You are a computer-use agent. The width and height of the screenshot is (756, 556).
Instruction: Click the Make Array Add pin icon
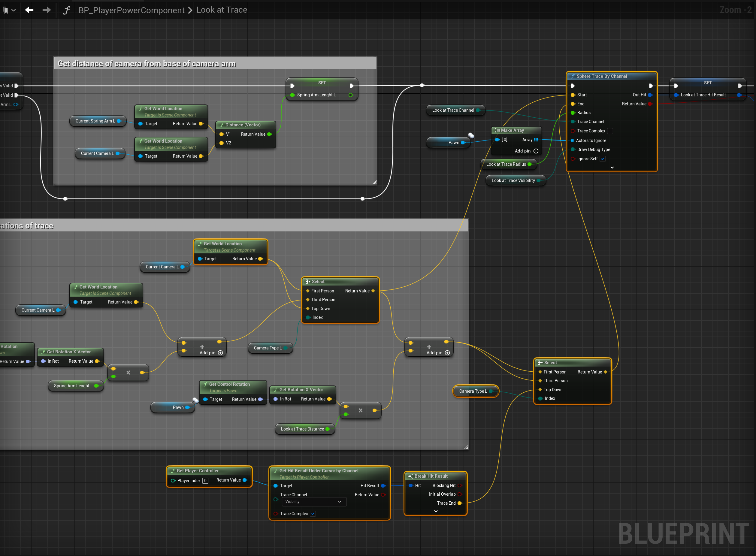point(536,151)
